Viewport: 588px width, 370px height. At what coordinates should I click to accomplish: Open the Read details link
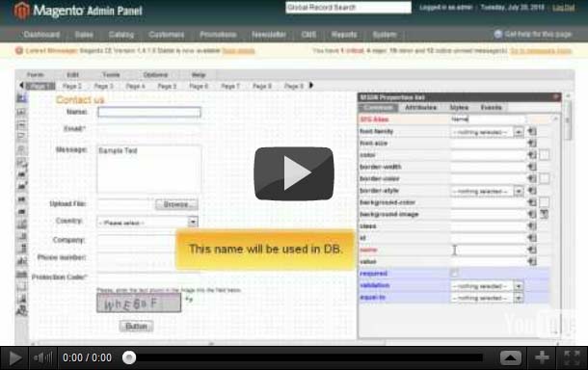pos(238,51)
